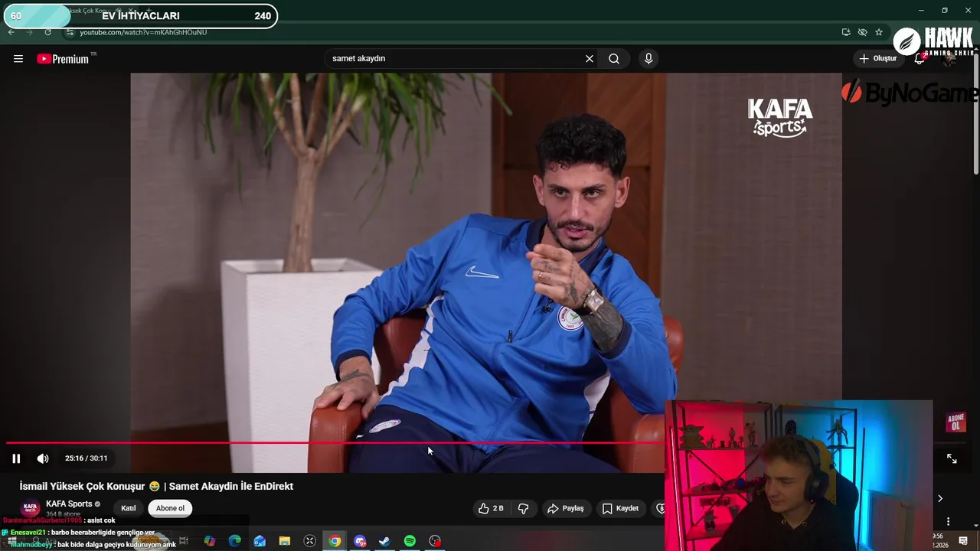Click the tracking protection eye icon
This screenshot has width=980, height=551.
(862, 32)
